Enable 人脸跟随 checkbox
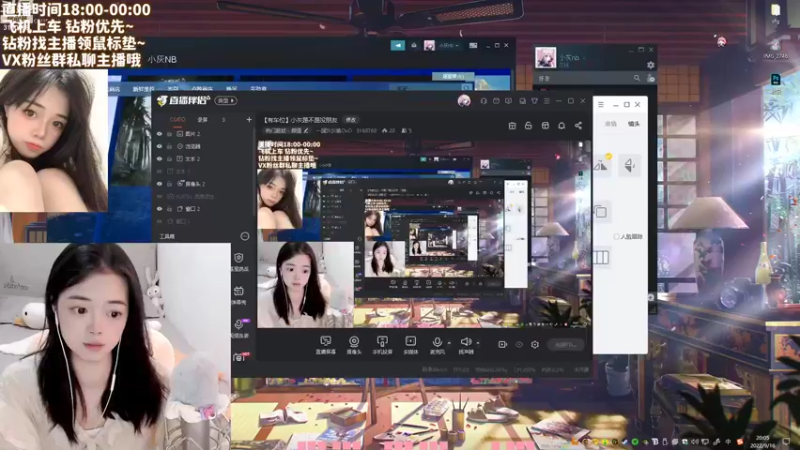This screenshot has width=800, height=450. (x=616, y=237)
